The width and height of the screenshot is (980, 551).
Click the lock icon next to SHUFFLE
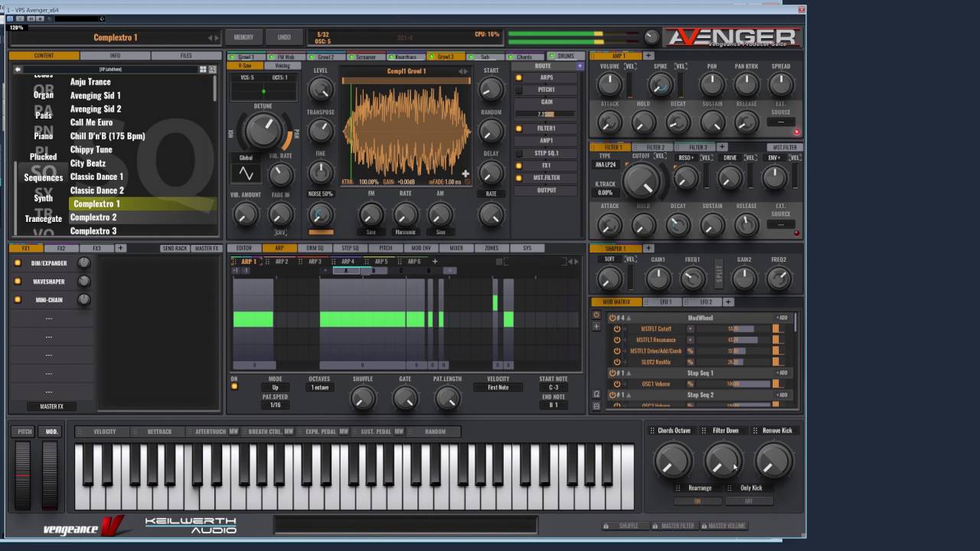click(606, 526)
